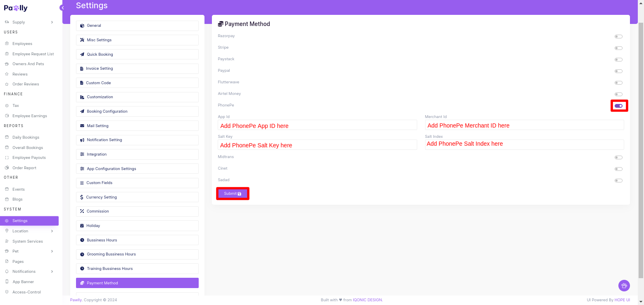Click the Reviews star icon
644x305 pixels.
tap(7, 74)
